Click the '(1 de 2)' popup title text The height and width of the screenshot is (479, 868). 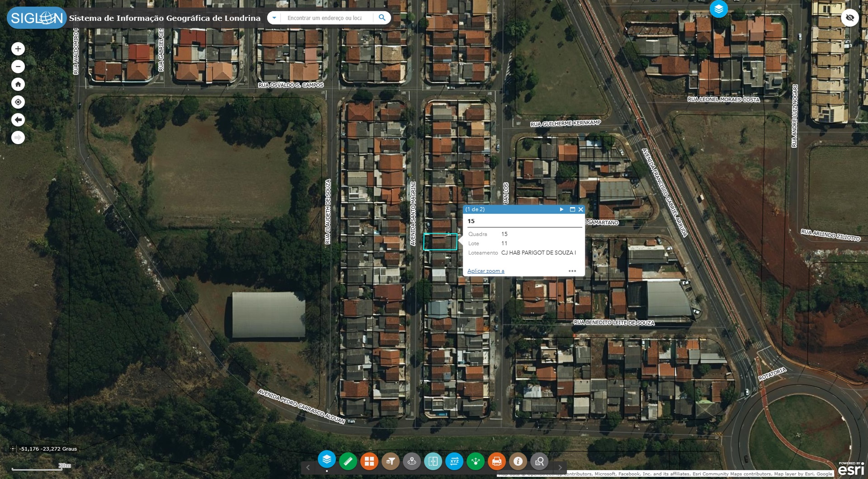475,209
